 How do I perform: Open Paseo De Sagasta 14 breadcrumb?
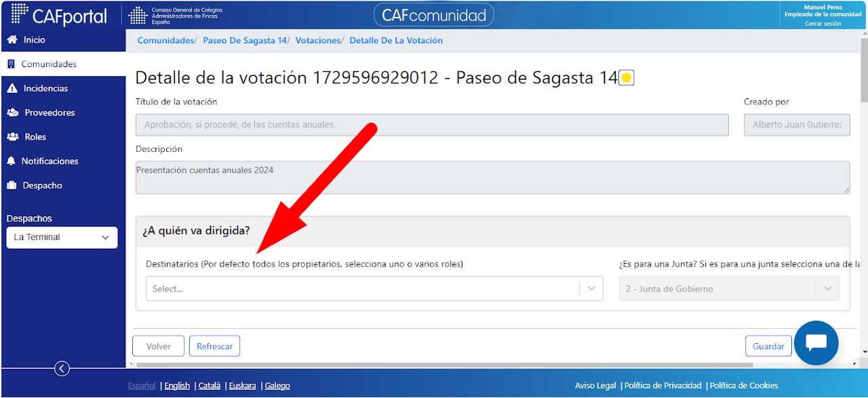pos(245,41)
